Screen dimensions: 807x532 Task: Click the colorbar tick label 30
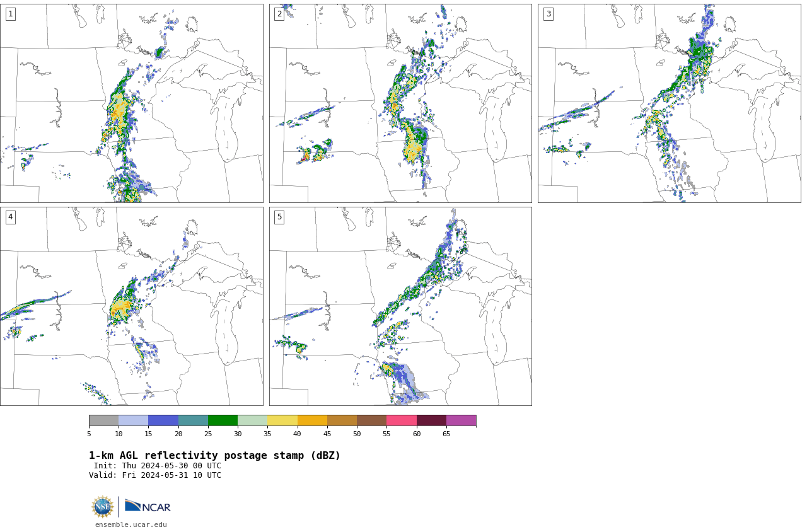[238, 434]
